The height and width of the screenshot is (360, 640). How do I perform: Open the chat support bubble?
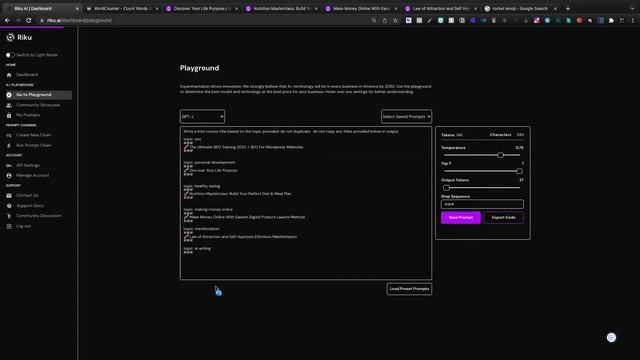coord(611,338)
